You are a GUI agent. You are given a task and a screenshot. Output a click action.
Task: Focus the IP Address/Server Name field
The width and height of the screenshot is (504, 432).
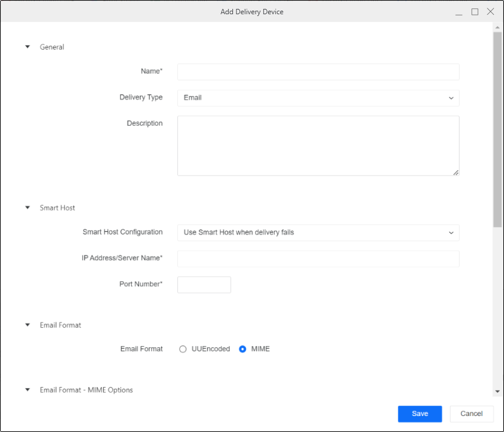click(x=318, y=259)
